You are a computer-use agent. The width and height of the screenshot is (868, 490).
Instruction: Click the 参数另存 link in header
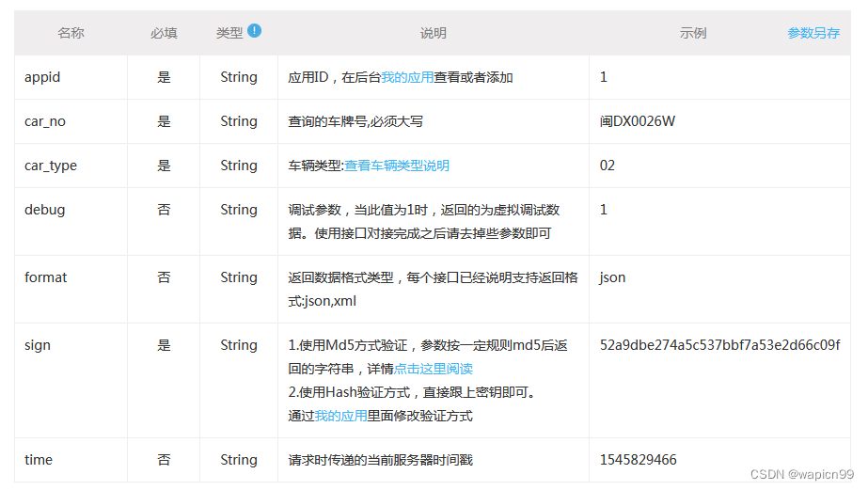813,33
